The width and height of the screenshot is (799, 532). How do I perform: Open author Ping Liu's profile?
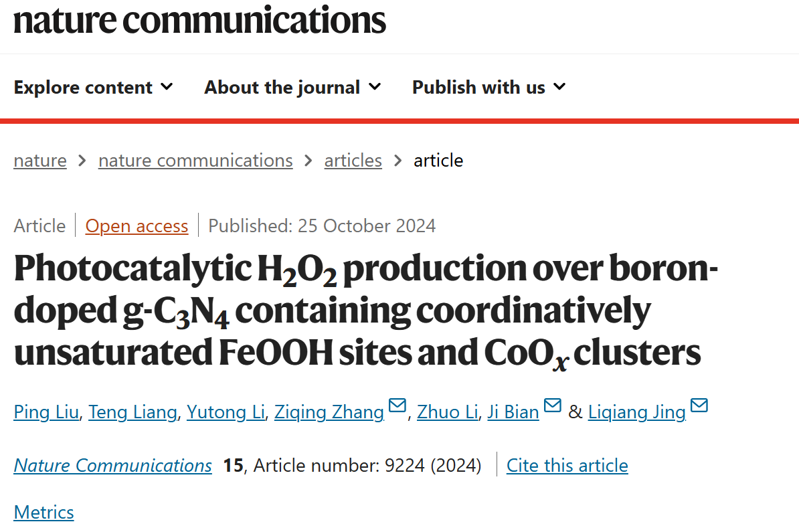click(46, 412)
